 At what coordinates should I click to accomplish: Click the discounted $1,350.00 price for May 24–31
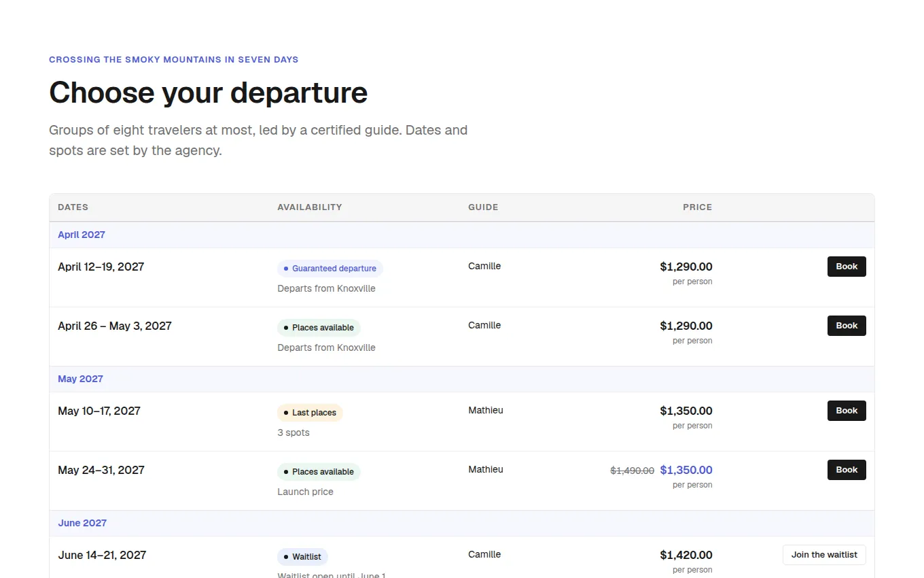[686, 470]
